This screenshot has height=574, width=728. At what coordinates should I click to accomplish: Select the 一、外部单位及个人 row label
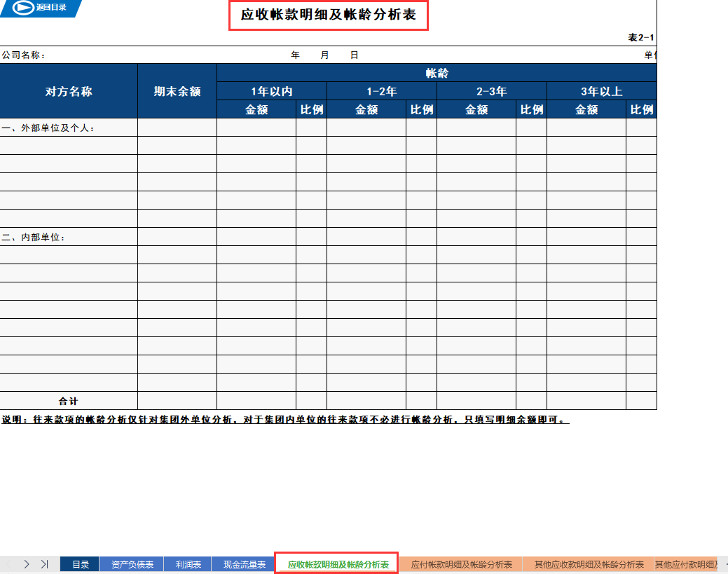(42, 127)
